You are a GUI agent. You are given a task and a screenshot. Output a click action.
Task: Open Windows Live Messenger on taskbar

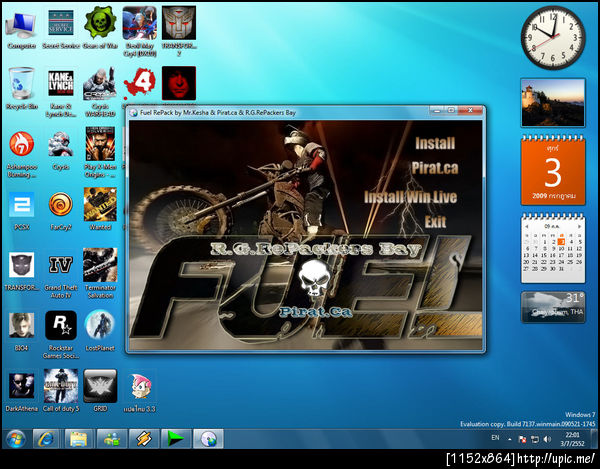click(111, 439)
